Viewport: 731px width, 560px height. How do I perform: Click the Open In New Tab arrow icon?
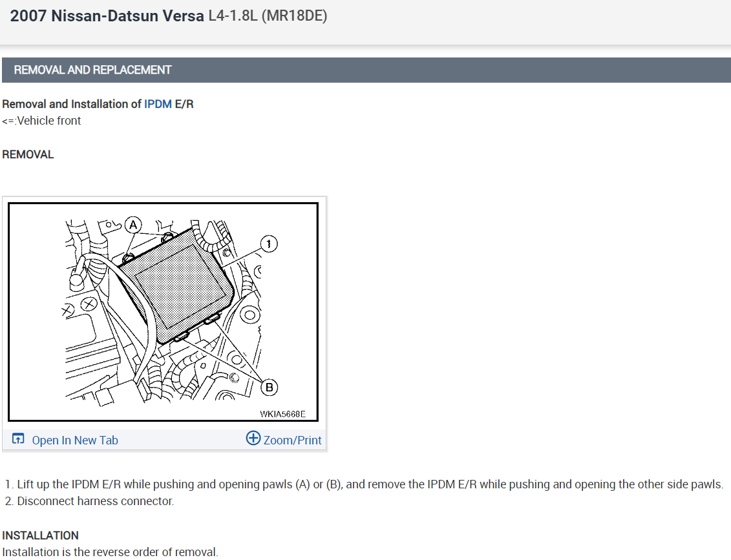(17, 439)
